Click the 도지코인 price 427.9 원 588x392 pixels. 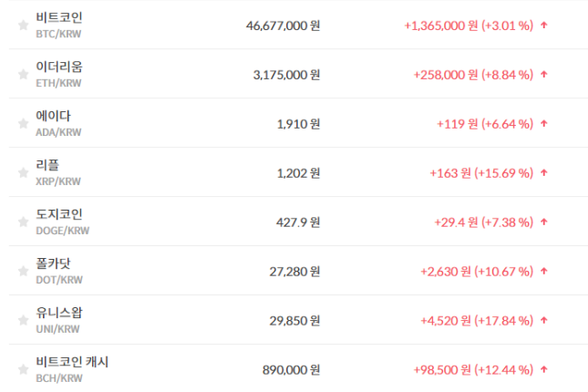click(298, 222)
